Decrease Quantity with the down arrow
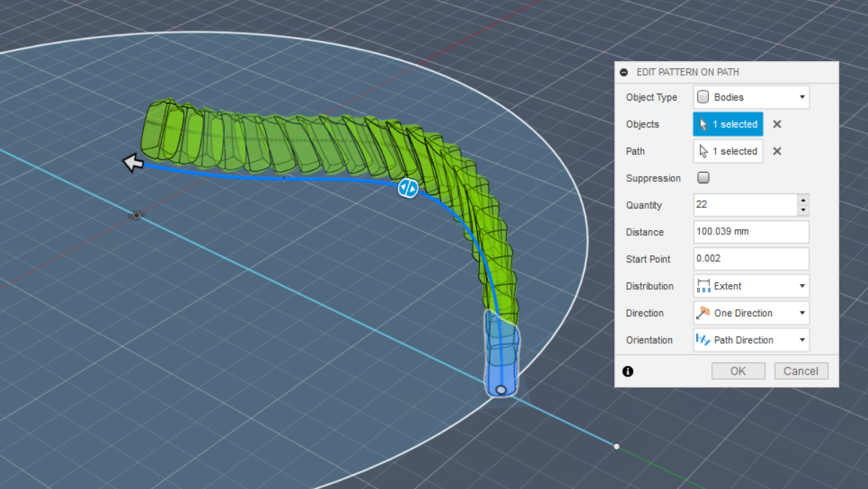Screen dimensions: 868x489 pyautogui.click(x=803, y=211)
